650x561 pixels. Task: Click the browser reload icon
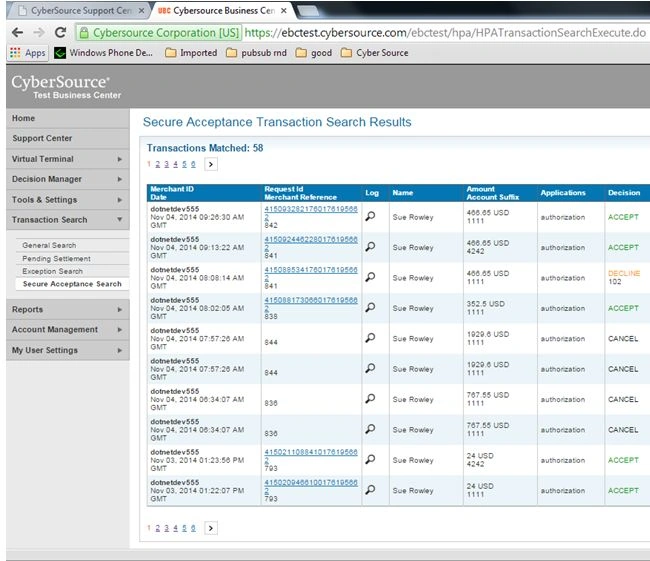(x=61, y=32)
